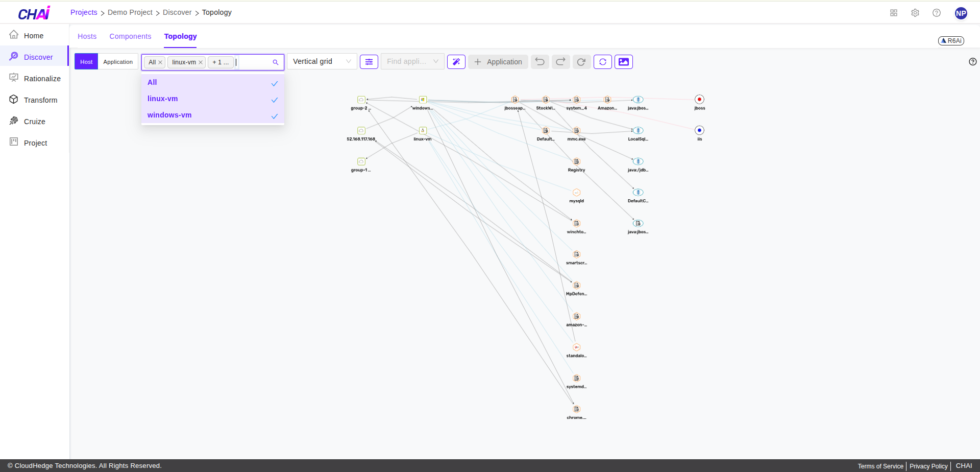Export topology using the image snapshot icon
980x472 pixels.
tap(624, 62)
